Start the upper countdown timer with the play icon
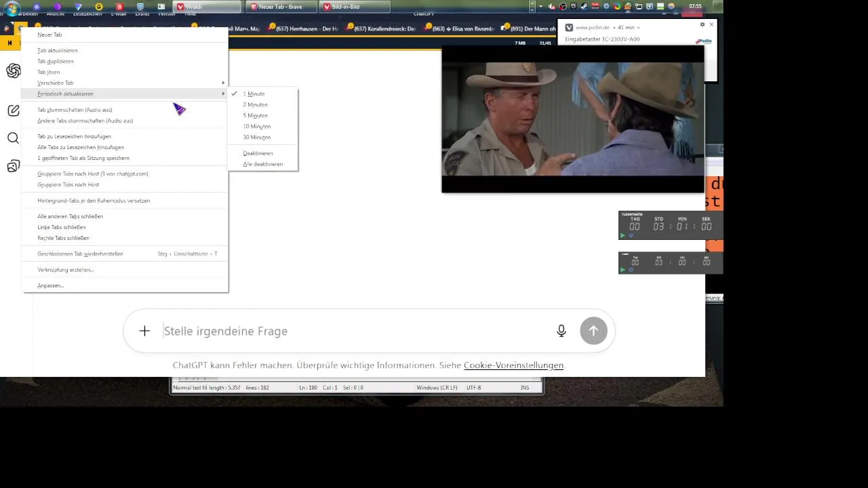This screenshot has height=488, width=868. coord(623,235)
